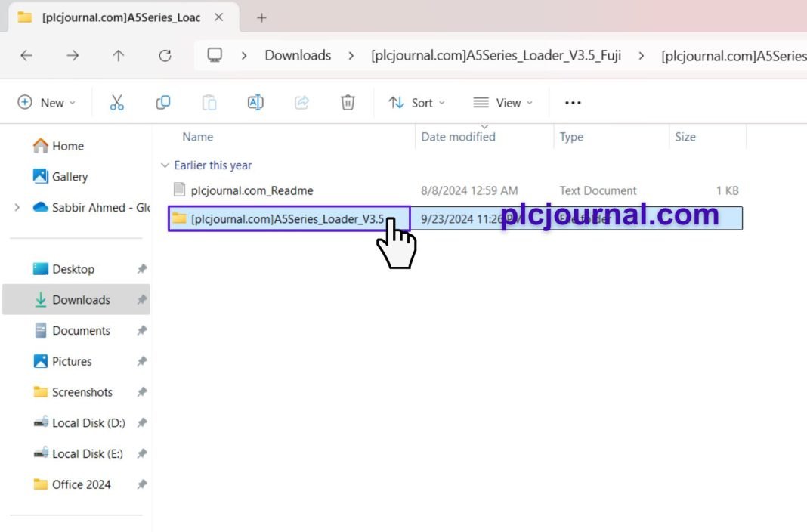The height and width of the screenshot is (532, 807).
Task: Click the Refresh button
Action: 165,55
